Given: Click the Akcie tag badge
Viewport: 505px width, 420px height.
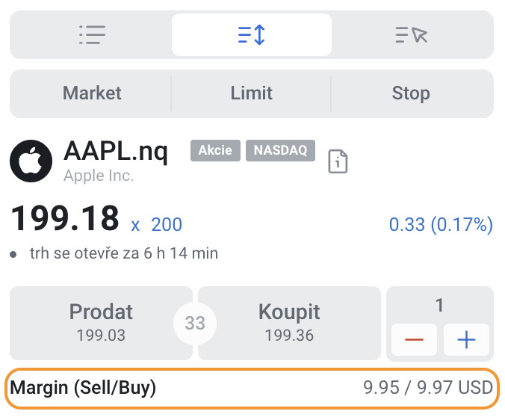Looking at the screenshot, I should (215, 150).
